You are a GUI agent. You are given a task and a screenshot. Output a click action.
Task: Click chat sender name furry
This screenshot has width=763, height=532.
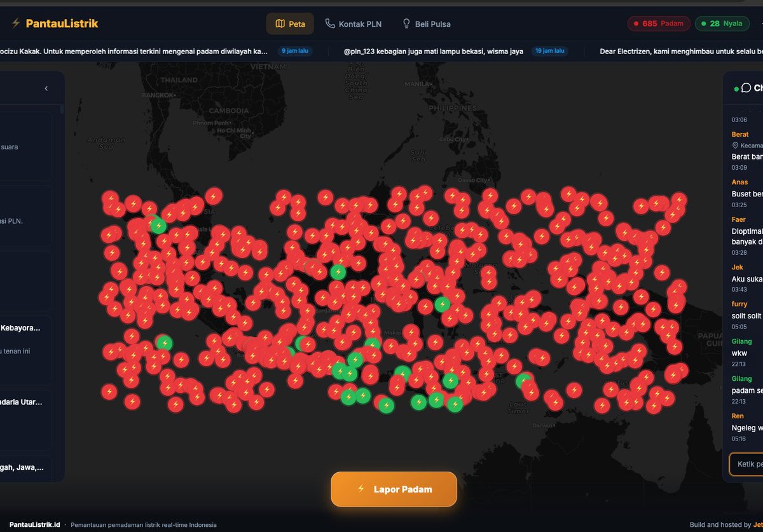point(739,304)
